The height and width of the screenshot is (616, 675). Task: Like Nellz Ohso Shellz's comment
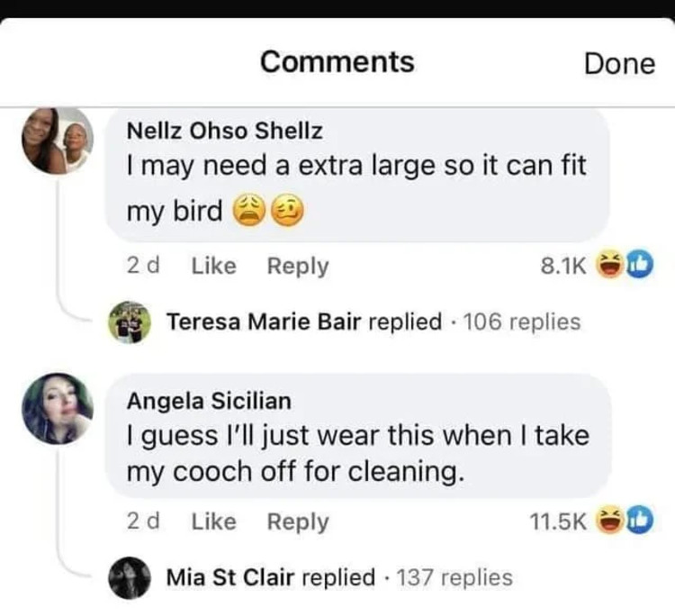(x=214, y=266)
